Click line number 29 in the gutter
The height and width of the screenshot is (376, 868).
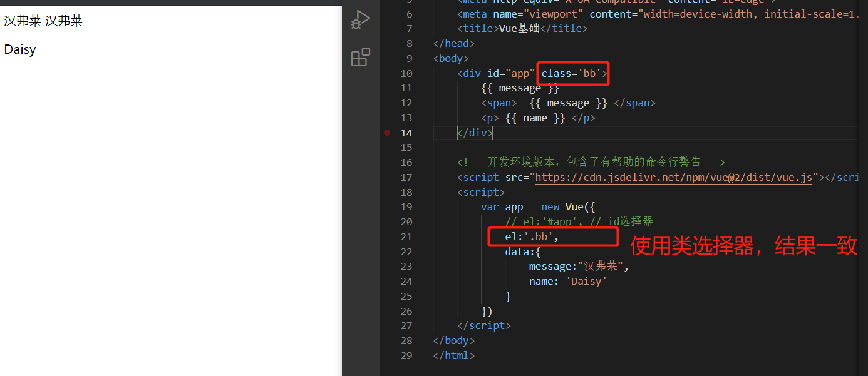[406, 355]
